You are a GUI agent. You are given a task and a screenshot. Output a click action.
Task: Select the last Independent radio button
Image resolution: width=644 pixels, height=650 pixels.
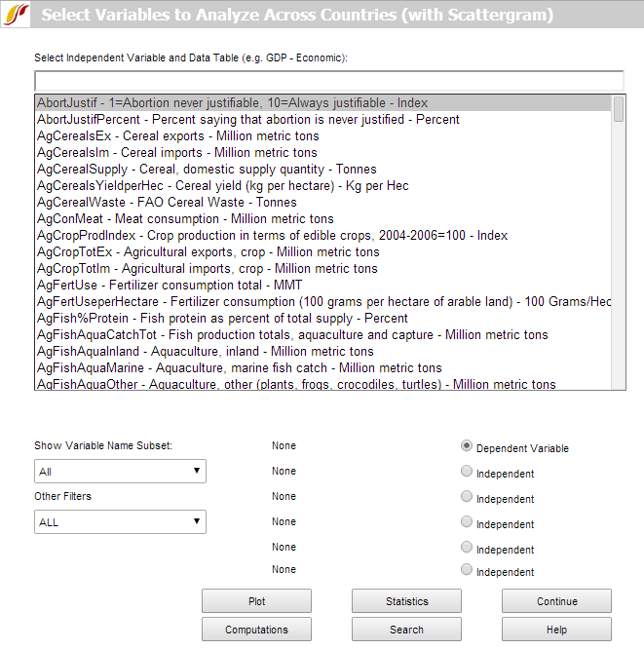(467, 570)
